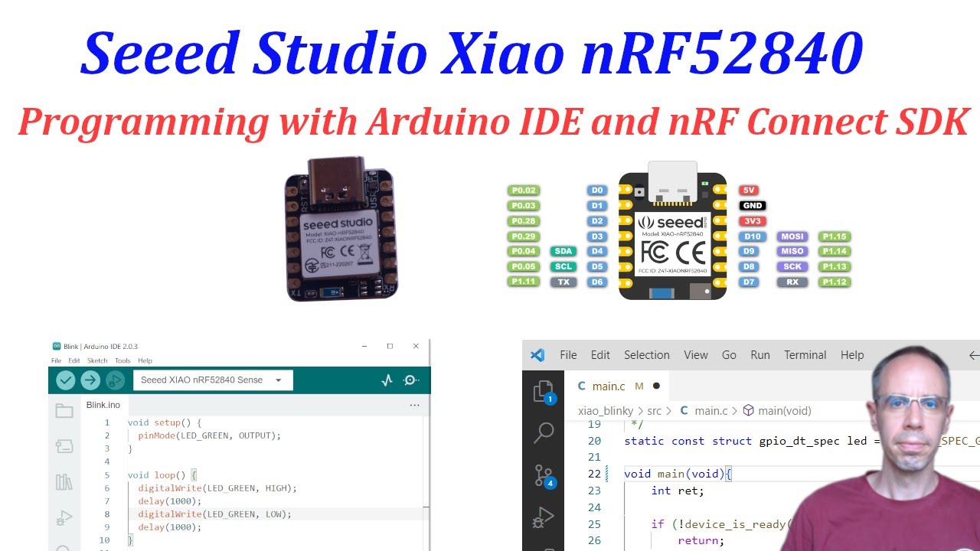Click 'static const struct gpio_dt_spec led' line
The image size is (980, 551).
tap(745, 441)
